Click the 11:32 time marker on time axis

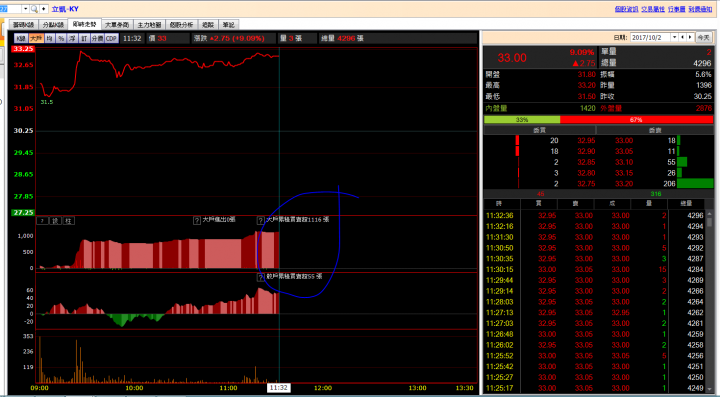[278, 388]
